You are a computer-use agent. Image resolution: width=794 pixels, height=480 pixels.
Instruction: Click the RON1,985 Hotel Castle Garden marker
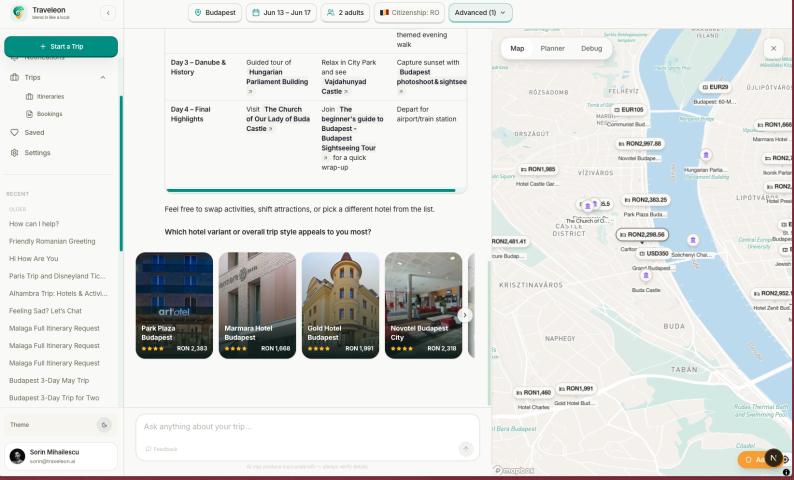(x=537, y=169)
